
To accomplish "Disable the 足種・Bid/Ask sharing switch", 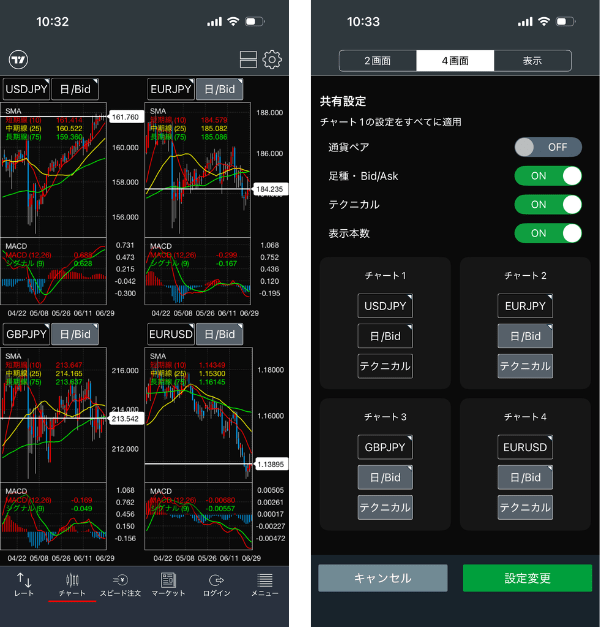I will point(548,176).
